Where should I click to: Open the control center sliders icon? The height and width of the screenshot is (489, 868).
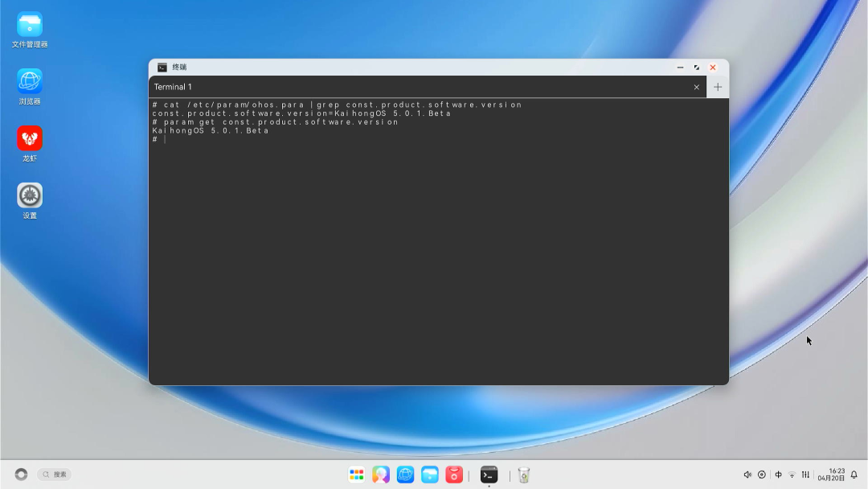tap(805, 475)
